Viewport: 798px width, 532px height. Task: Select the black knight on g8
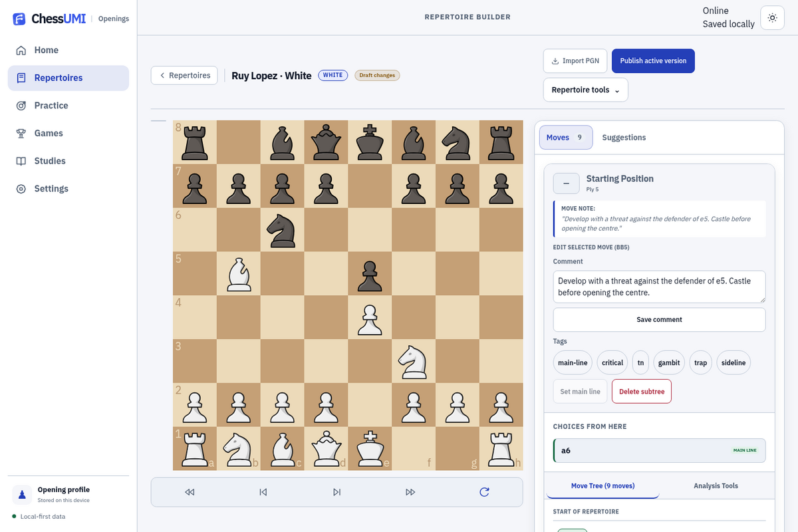tap(457, 142)
